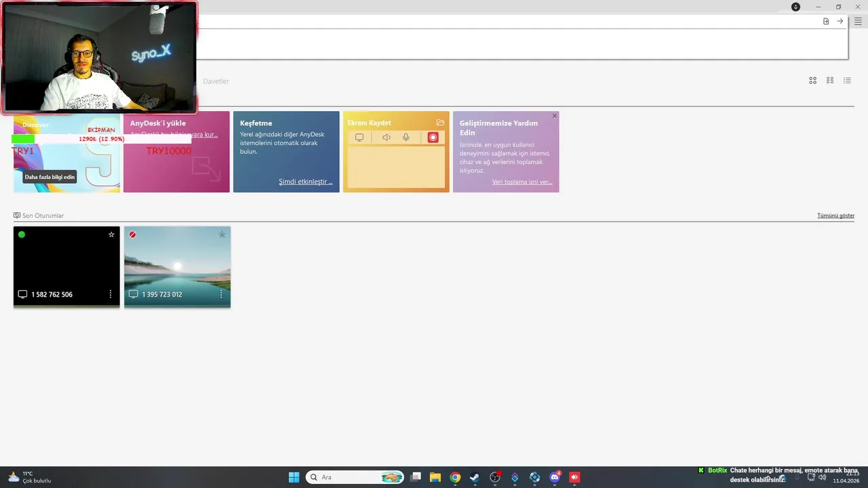Open the AnyDesk taskbar icon

574,477
